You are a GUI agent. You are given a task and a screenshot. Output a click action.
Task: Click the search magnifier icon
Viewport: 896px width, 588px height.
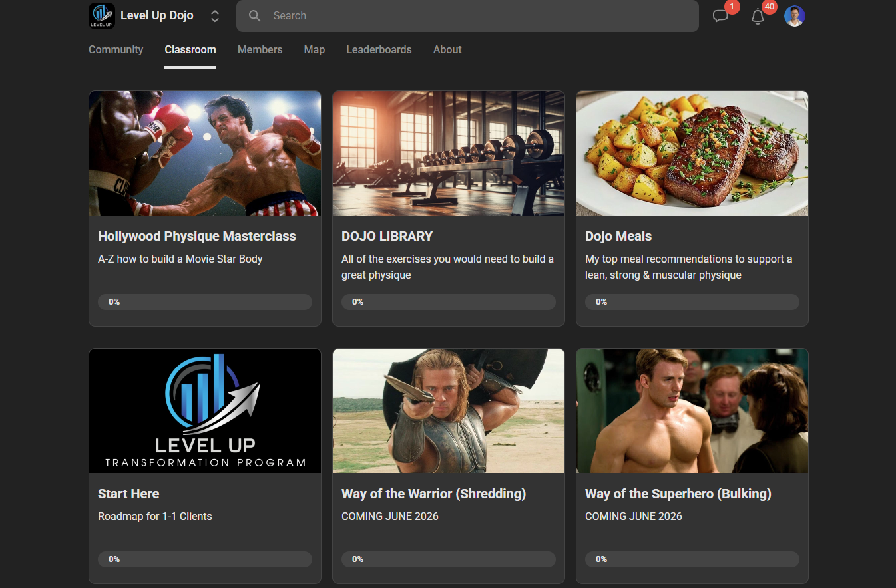pyautogui.click(x=255, y=16)
